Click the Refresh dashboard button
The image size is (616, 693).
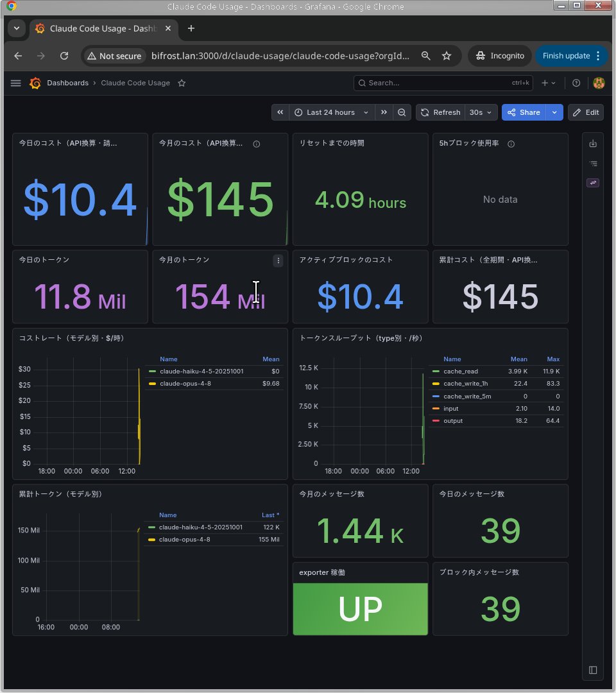[441, 112]
